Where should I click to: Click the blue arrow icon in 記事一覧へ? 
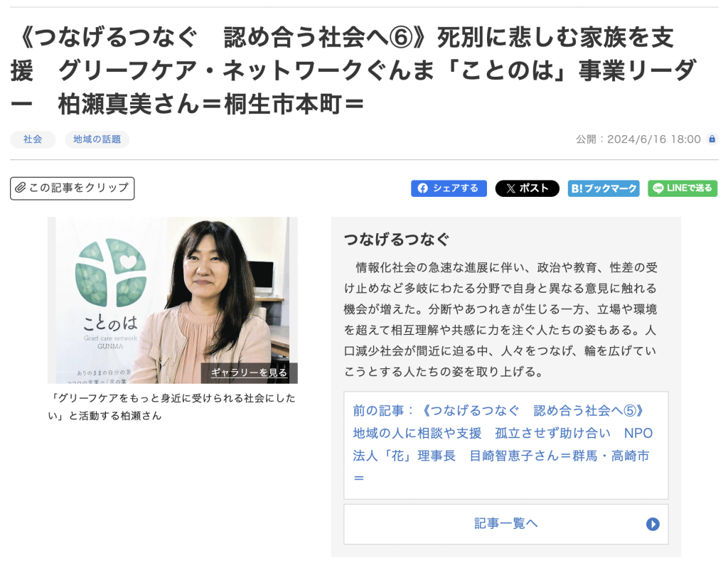point(653,524)
